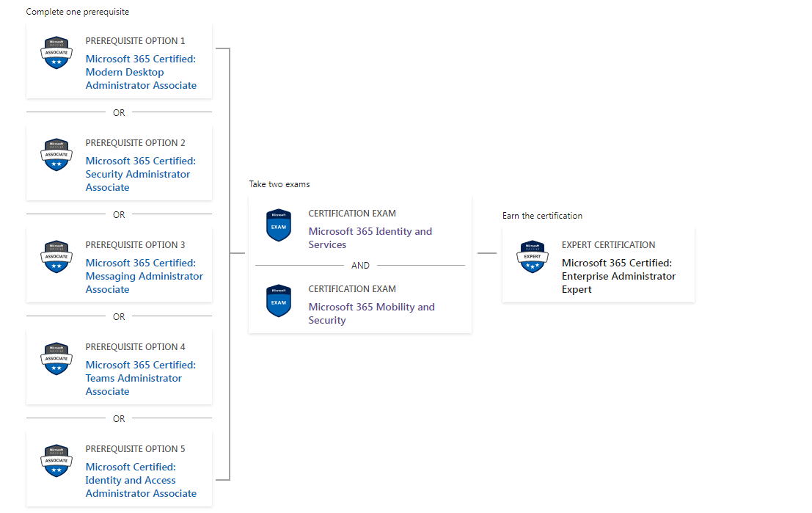This screenshot has width=812, height=513.
Task: Open Microsoft 365 Identity and Services exam
Action: pos(370,238)
